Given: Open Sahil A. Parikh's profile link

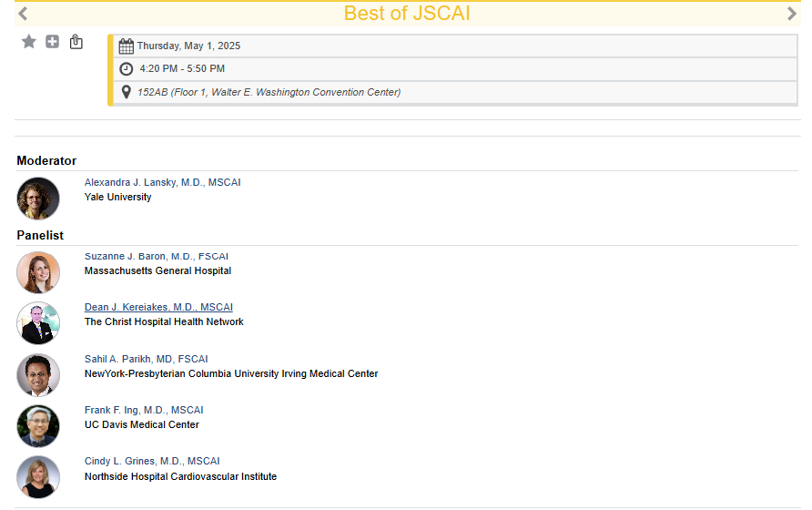Looking at the screenshot, I should [146, 359].
